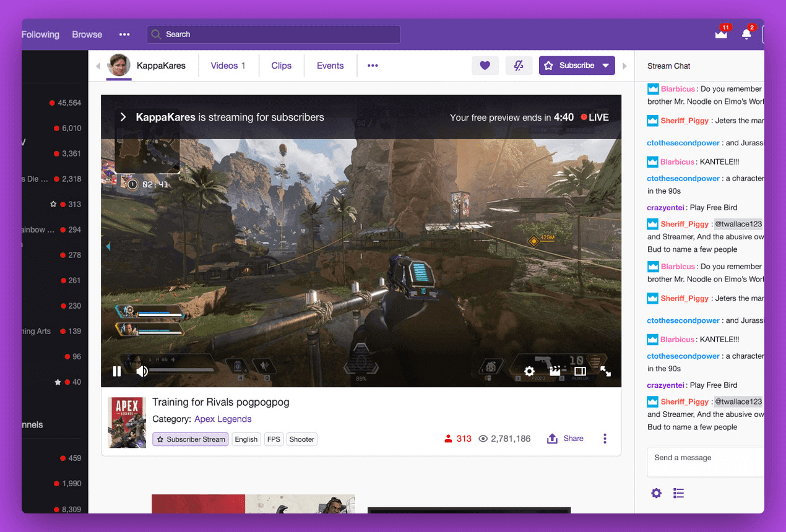Image resolution: width=786 pixels, height=532 pixels.
Task: Toggle theater mode
Action: 581,371
